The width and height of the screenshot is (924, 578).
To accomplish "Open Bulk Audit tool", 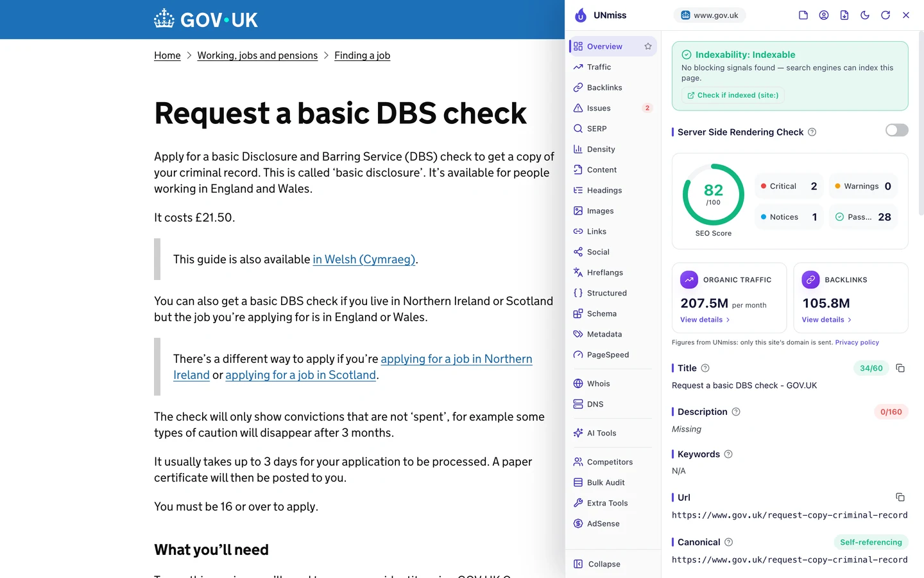I will tap(613, 482).
